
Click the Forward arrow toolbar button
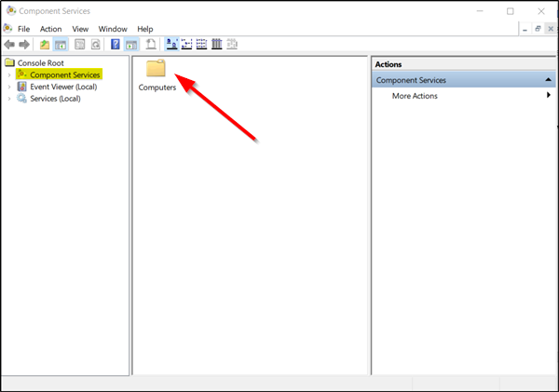[24, 45]
